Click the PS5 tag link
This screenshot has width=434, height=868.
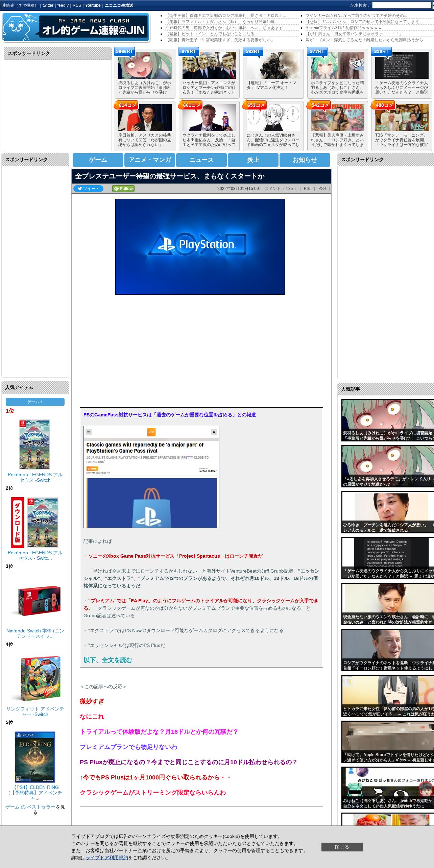point(308,189)
